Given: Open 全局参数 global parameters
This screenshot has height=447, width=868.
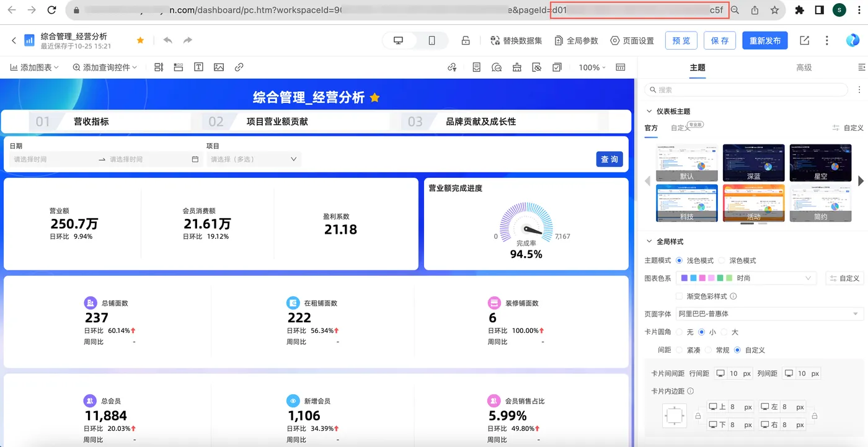Looking at the screenshot, I should (x=576, y=40).
